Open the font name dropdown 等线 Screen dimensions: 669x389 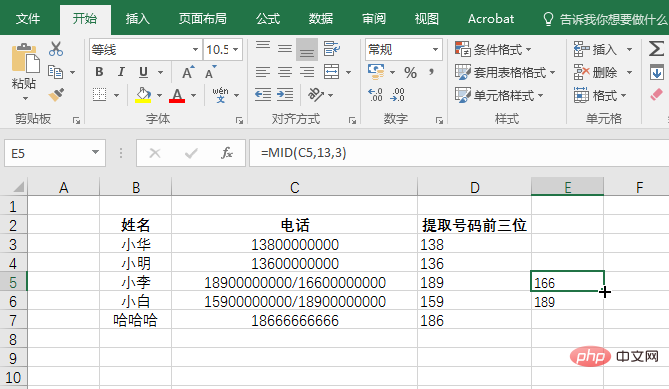click(195, 49)
